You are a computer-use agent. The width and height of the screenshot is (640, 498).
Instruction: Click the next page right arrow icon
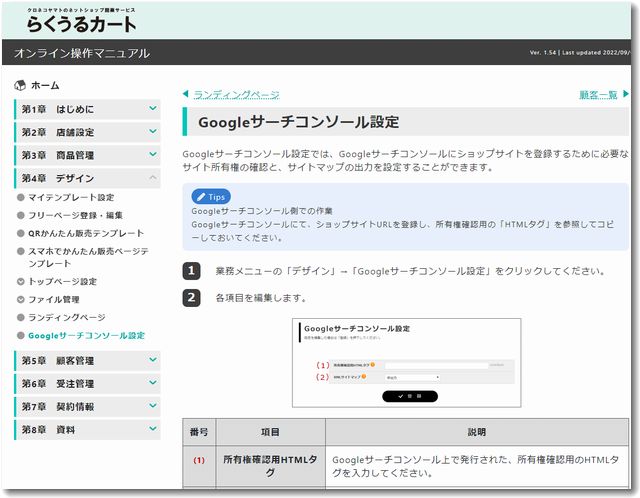tap(626, 94)
